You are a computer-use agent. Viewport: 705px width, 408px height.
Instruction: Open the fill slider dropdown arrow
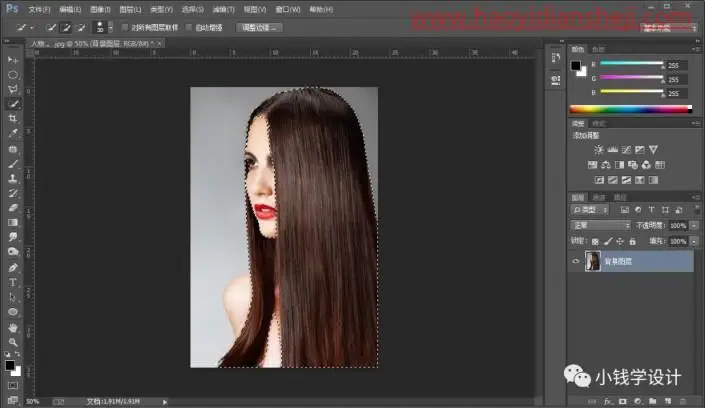694,242
